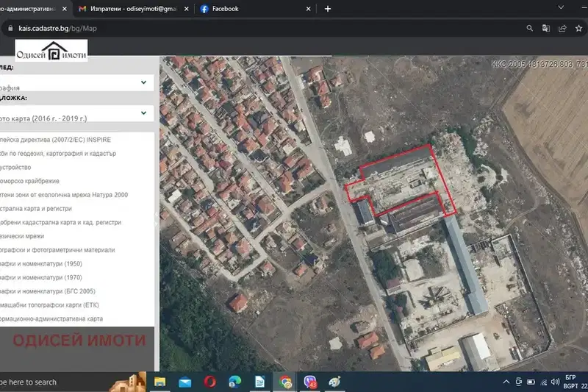Select the геодезия, картография и кадастър layer

(58, 154)
